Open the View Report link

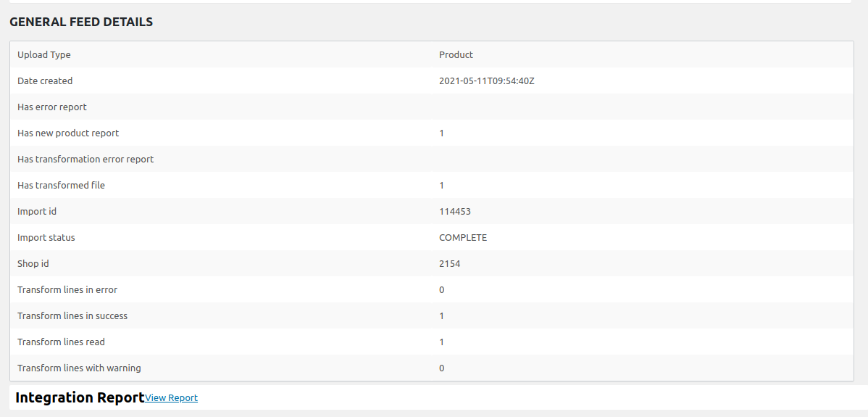171,398
